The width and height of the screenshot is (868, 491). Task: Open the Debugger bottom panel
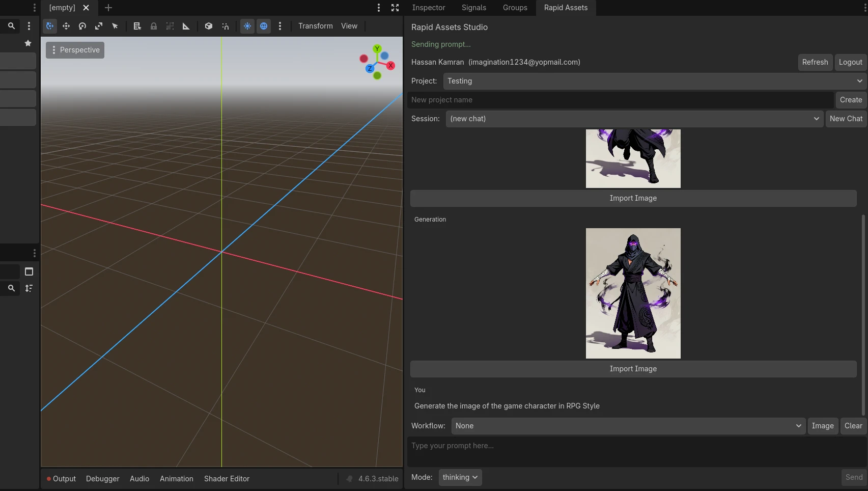click(x=103, y=479)
